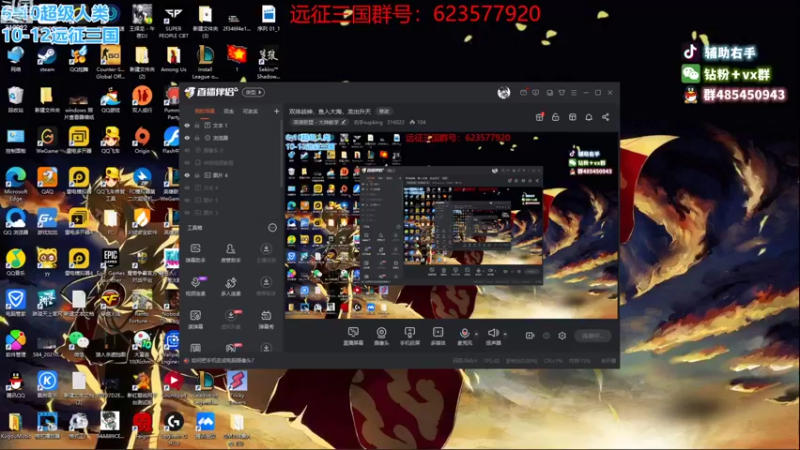The image size is (800, 450).
Task: Open the notification bell
Action: click(589, 117)
